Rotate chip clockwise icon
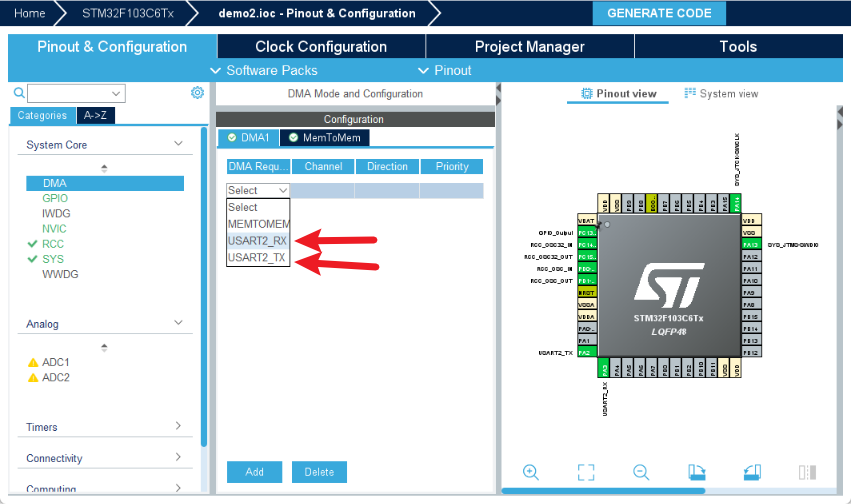The width and height of the screenshot is (851, 504). pos(697,472)
